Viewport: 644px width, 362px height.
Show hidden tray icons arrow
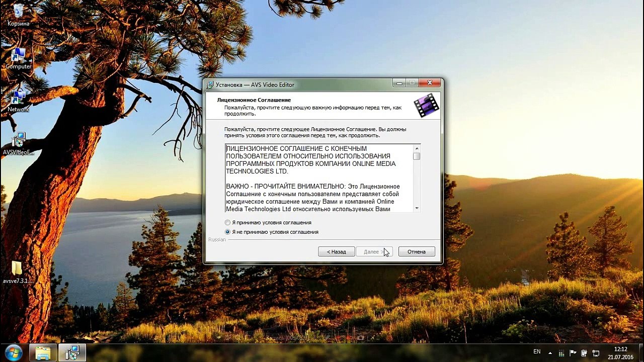[x=550, y=352]
